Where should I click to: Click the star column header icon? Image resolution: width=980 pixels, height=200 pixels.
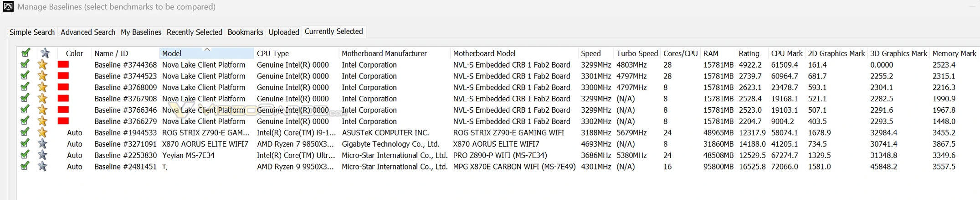[45, 53]
